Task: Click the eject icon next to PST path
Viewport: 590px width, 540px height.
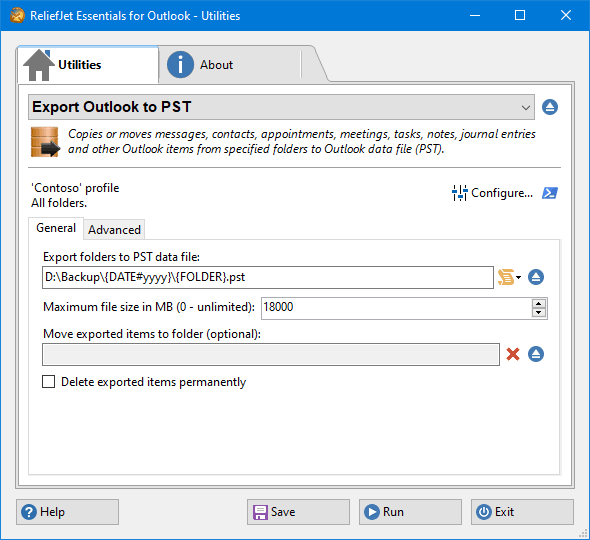Action: click(536, 277)
